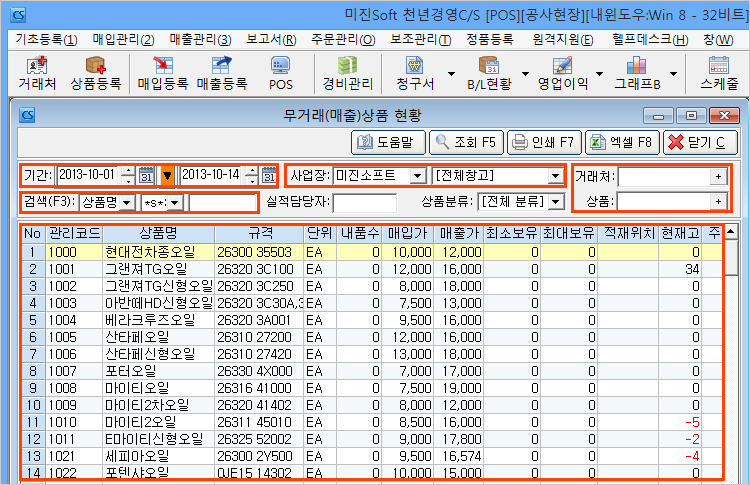
Task: Click the 닫기 C button
Action: [x=700, y=142]
